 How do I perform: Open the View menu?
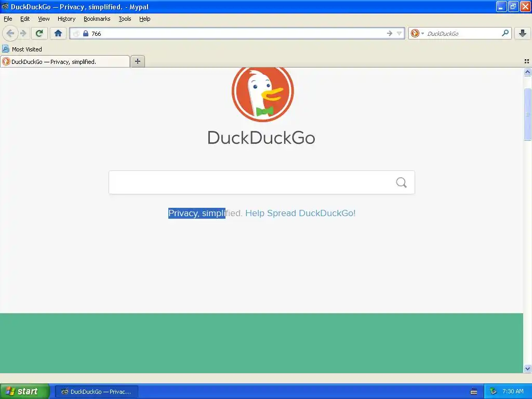click(44, 19)
